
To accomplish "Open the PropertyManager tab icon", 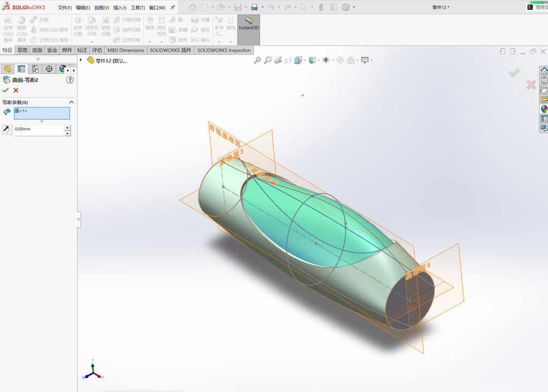I will pos(21,69).
